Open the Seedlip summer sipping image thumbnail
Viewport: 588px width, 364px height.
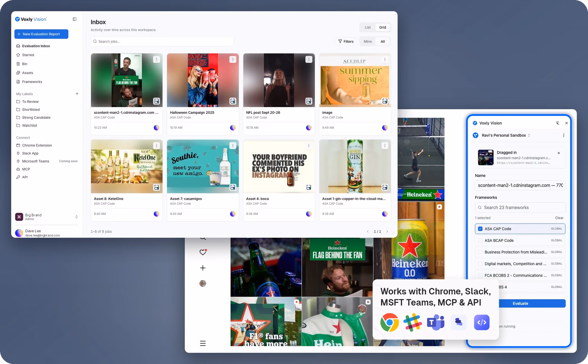click(355, 80)
